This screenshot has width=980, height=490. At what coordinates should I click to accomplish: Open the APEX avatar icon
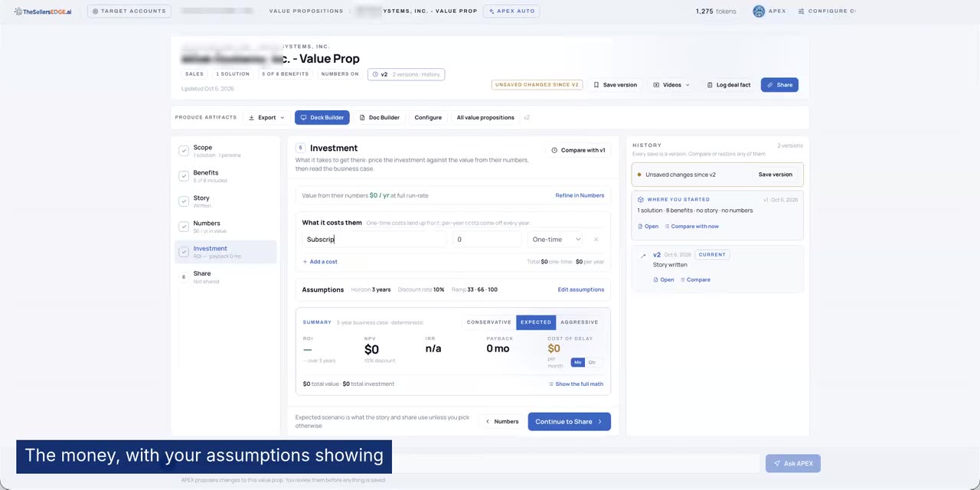tap(759, 11)
